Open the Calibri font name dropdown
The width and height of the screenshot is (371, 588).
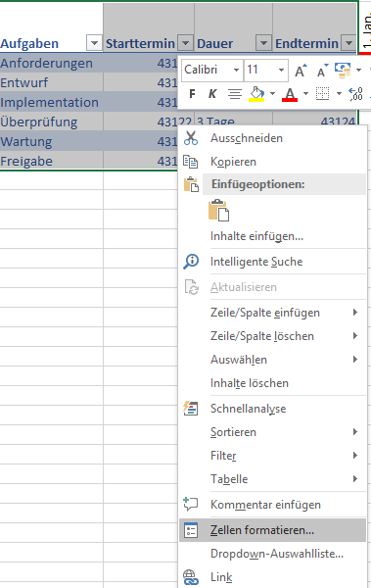[236, 71]
